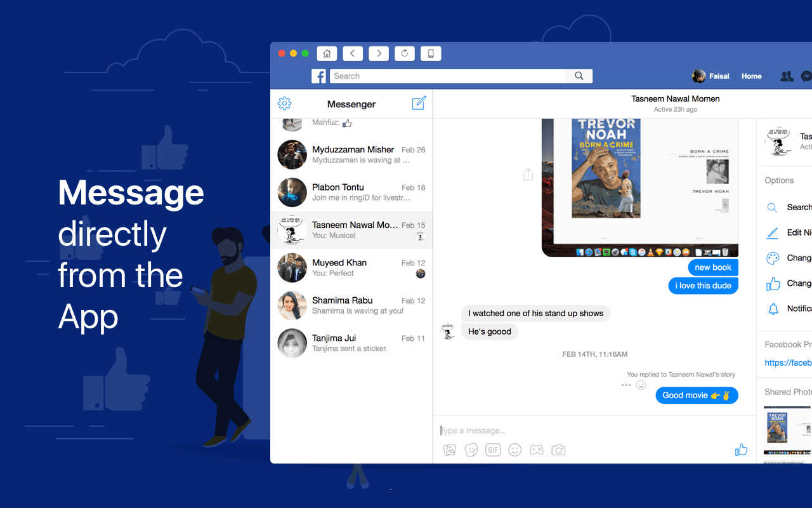This screenshot has height=508, width=812.
Task: Reload the page using the refresh icon
Action: click(x=405, y=53)
